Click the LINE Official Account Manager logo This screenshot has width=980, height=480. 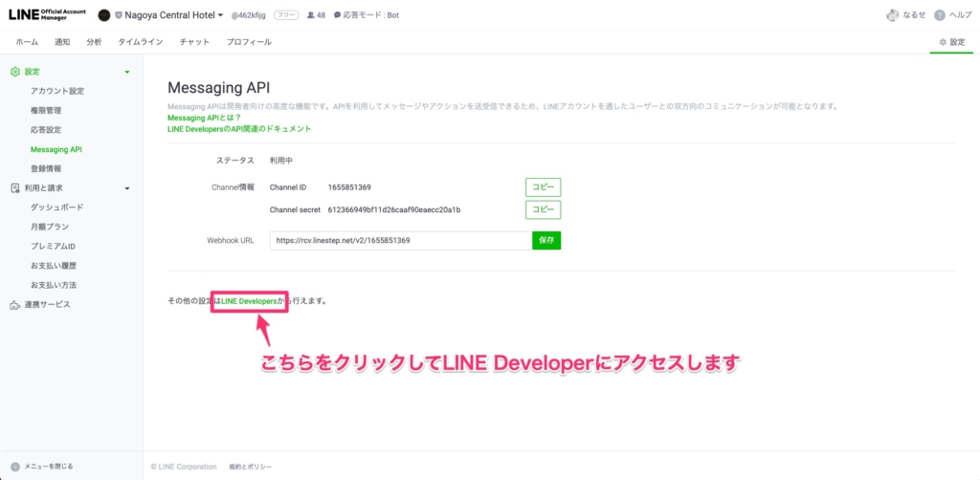coord(48,14)
